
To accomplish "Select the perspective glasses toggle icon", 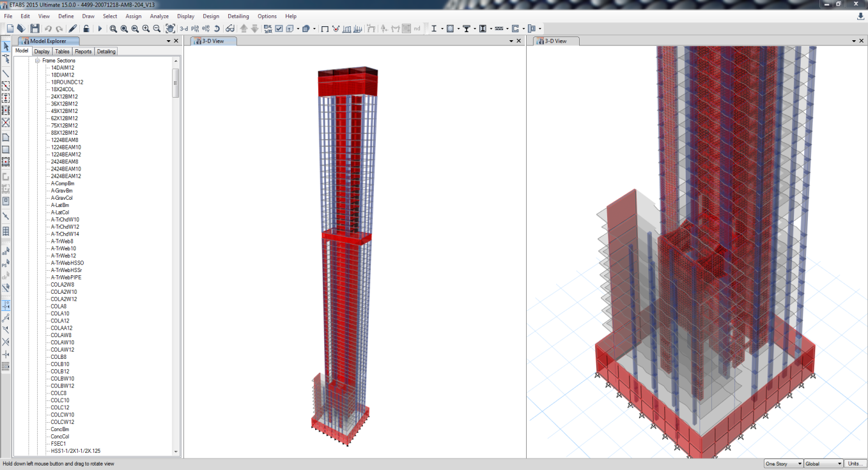I will tap(230, 29).
